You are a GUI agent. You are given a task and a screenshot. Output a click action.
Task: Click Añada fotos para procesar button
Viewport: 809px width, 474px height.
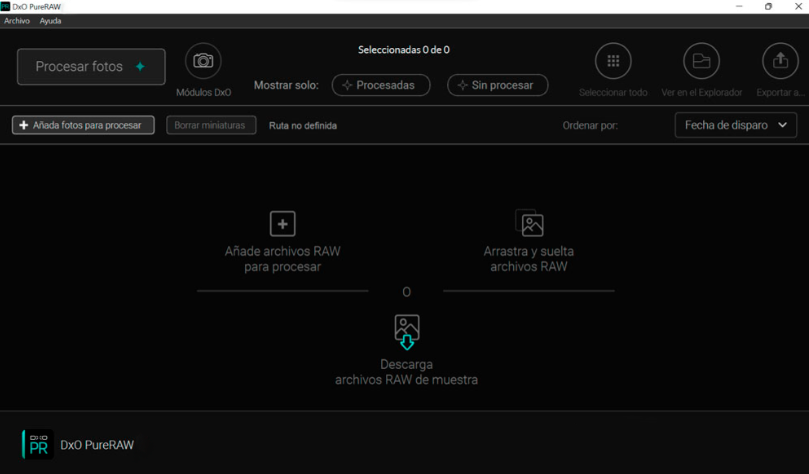click(x=83, y=125)
